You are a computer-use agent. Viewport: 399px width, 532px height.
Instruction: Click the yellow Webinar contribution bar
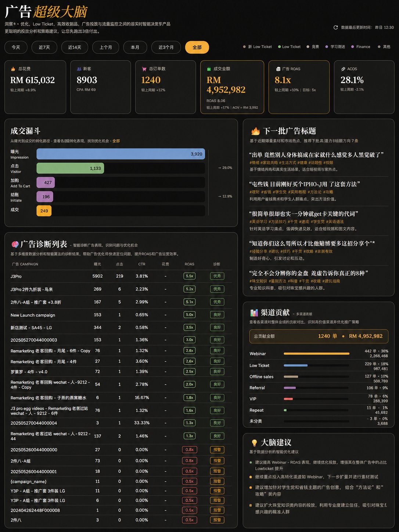coord(316,354)
